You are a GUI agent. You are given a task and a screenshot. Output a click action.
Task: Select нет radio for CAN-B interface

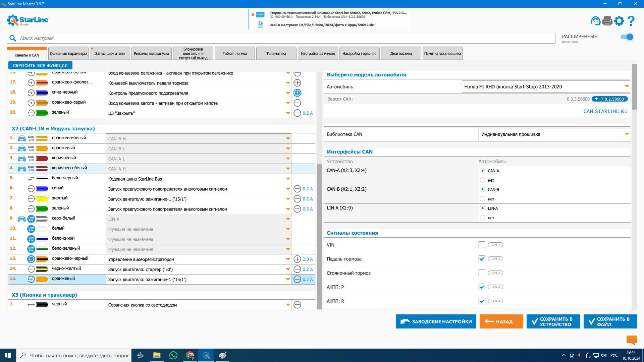(x=482, y=199)
